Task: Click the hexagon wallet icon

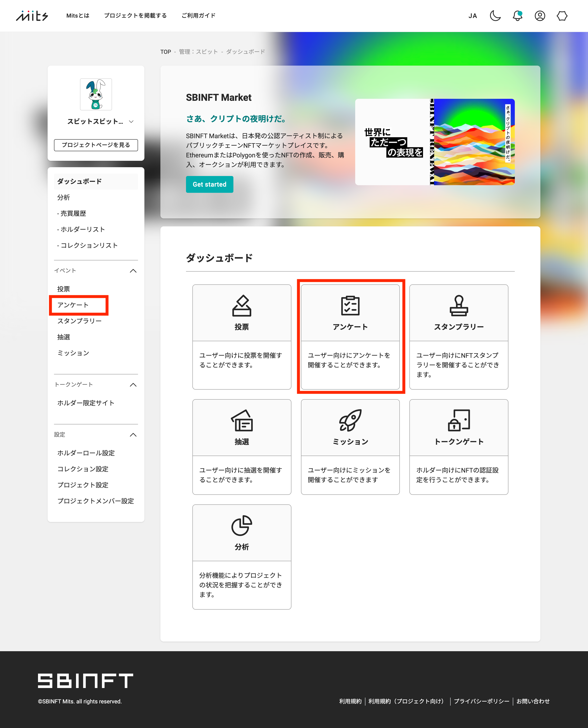Action: click(562, 16)
